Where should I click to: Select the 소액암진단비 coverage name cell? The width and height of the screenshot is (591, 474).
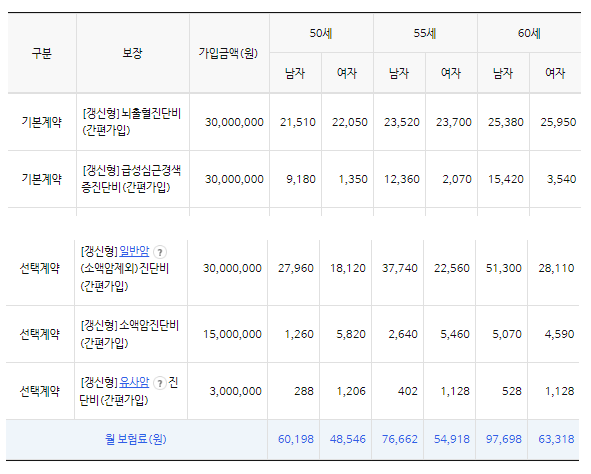130,334
